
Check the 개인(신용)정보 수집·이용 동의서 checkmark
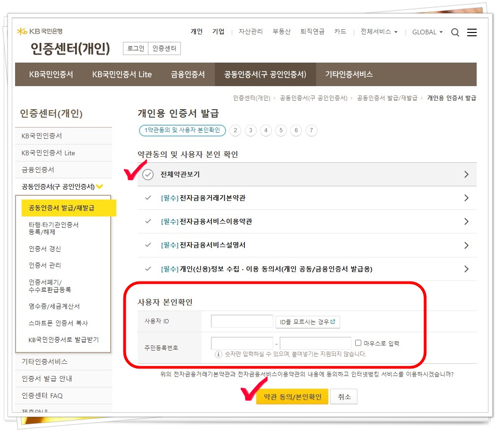[148, 269]
